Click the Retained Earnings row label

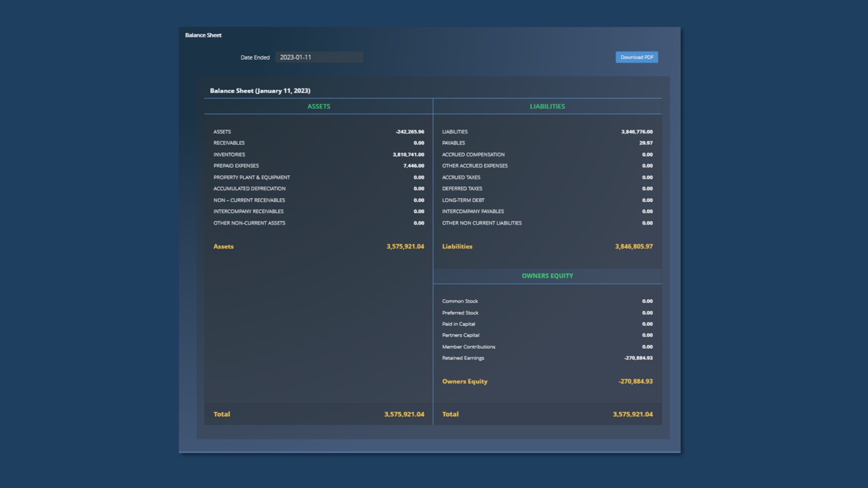coord(463,358)
